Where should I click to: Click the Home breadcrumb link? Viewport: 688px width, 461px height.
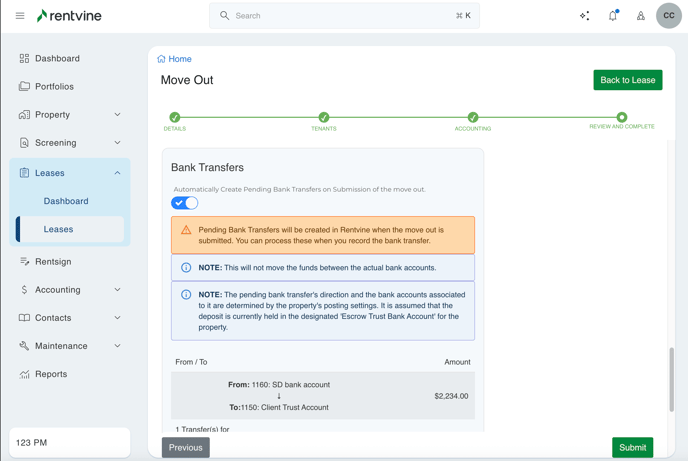pyautogui.click(x=180, y=59)
